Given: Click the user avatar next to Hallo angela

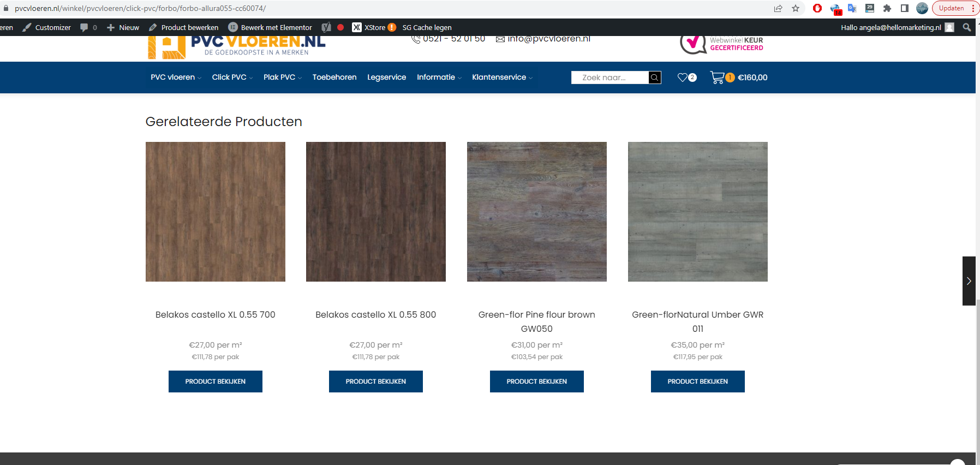Looking at the screenshot, I should (x=950, y=27).
